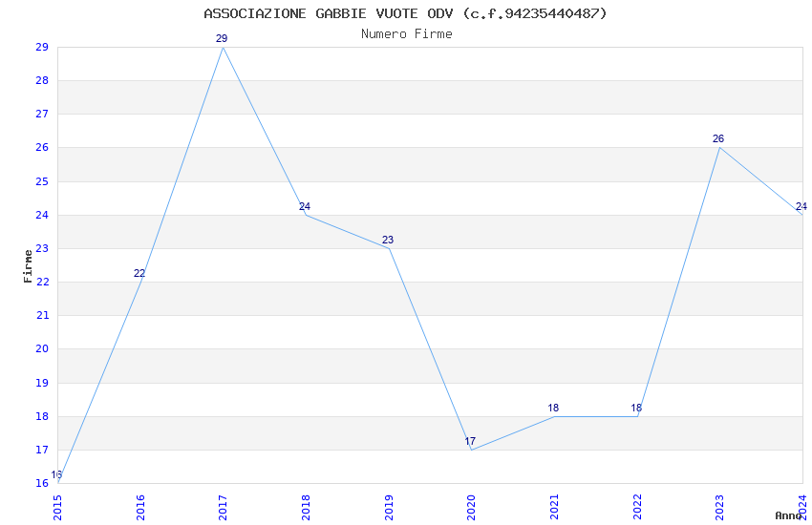Click the data label 24 for year 2024
812x525 pixels.
(x=801, y=206)
